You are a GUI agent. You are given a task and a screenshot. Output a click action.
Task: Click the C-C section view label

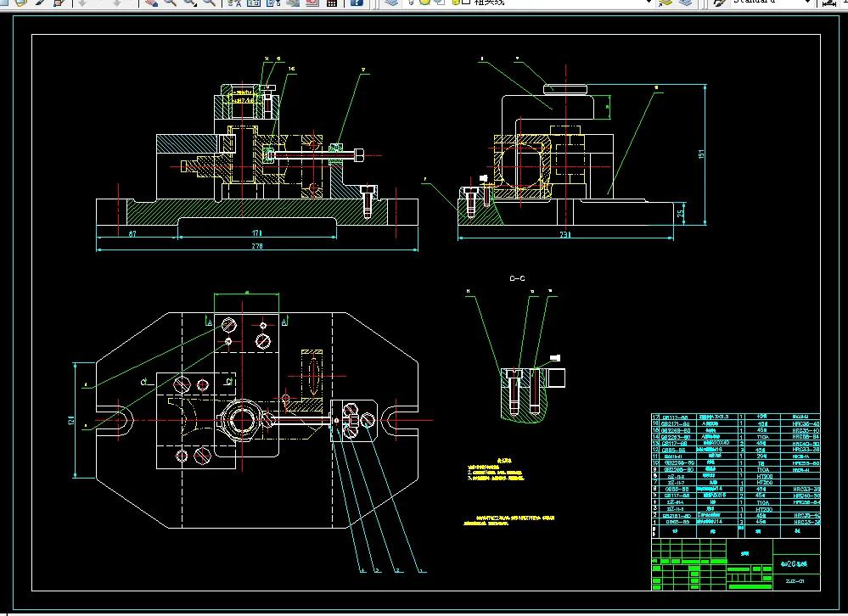pos(517,278)
